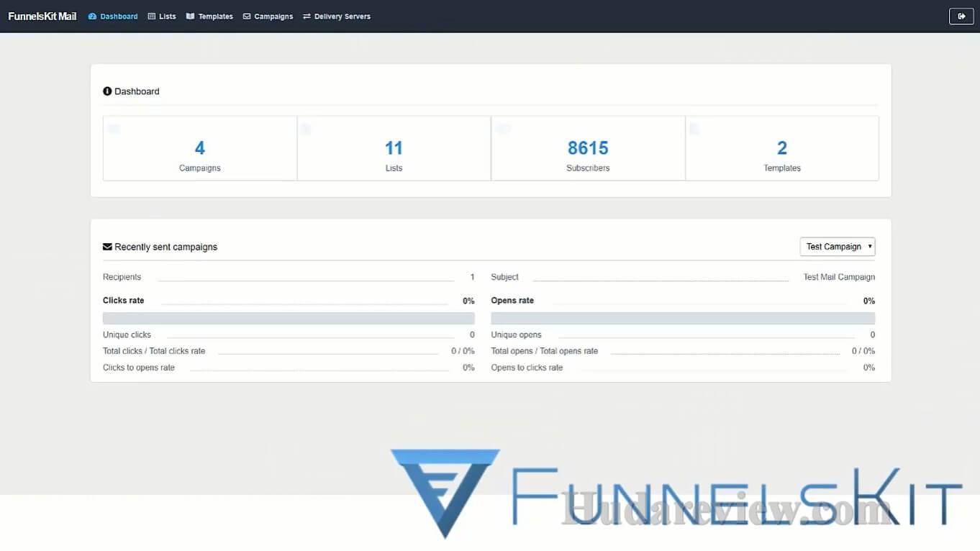Click the Lists icon in navbar
The width and height of the screenshot is (980, 551).
[152, 17]
